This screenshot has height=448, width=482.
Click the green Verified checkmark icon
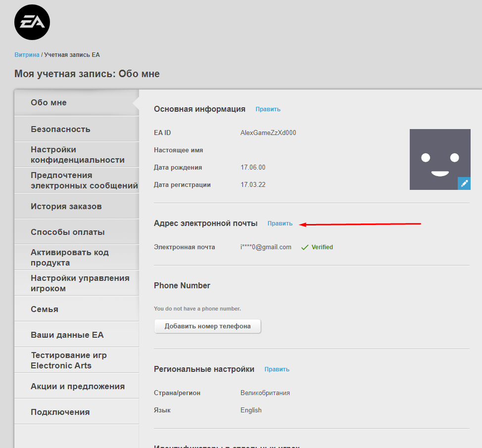[x=305, y=247]
